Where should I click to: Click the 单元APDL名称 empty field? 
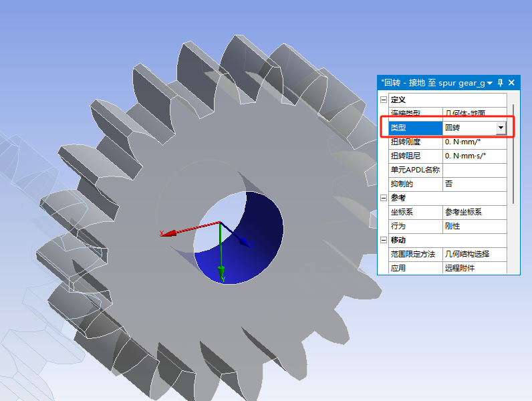point(475,170)
